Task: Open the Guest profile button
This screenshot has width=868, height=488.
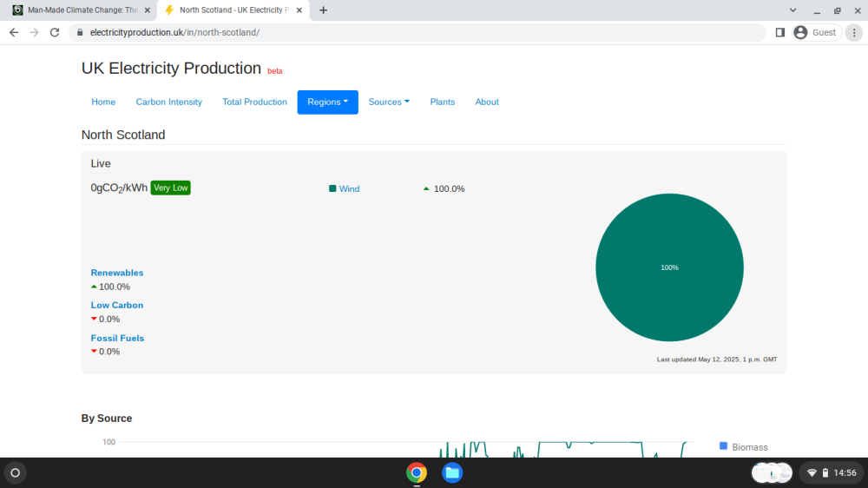Action: click(x=817, y=33)
